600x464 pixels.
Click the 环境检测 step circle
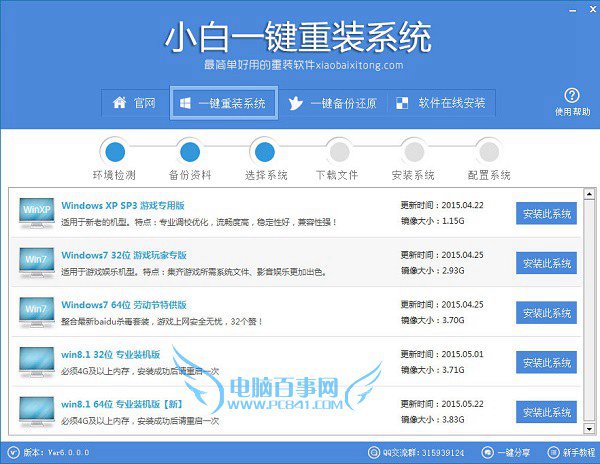click(116, 152)
